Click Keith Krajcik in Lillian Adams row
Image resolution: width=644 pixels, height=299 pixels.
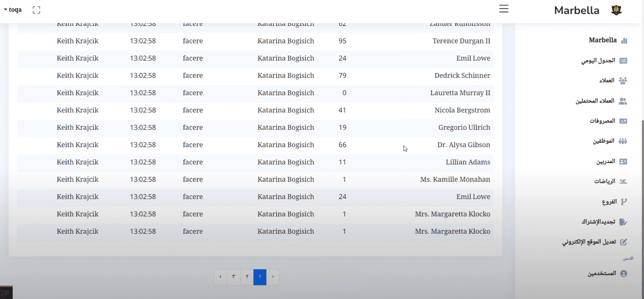[77, 162]
